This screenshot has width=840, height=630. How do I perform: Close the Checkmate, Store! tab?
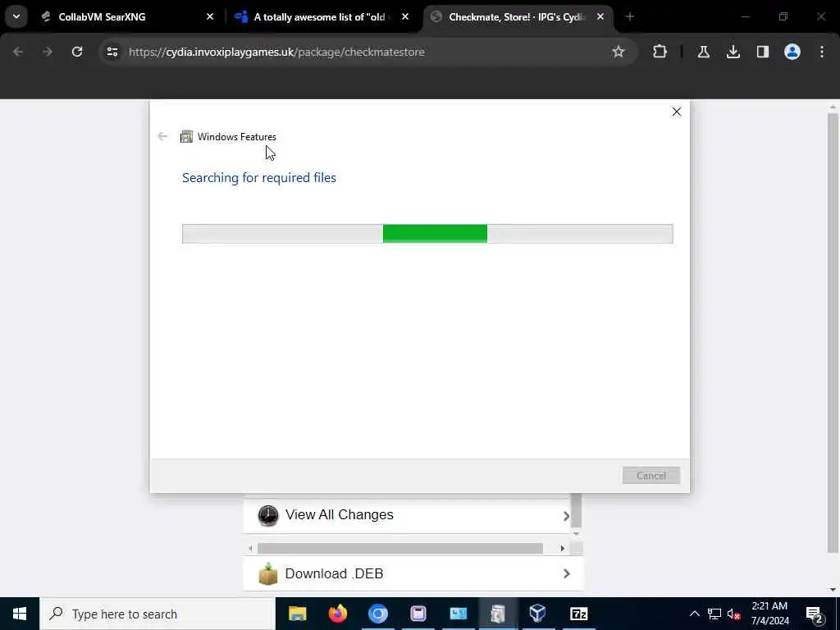click(600, 17)
